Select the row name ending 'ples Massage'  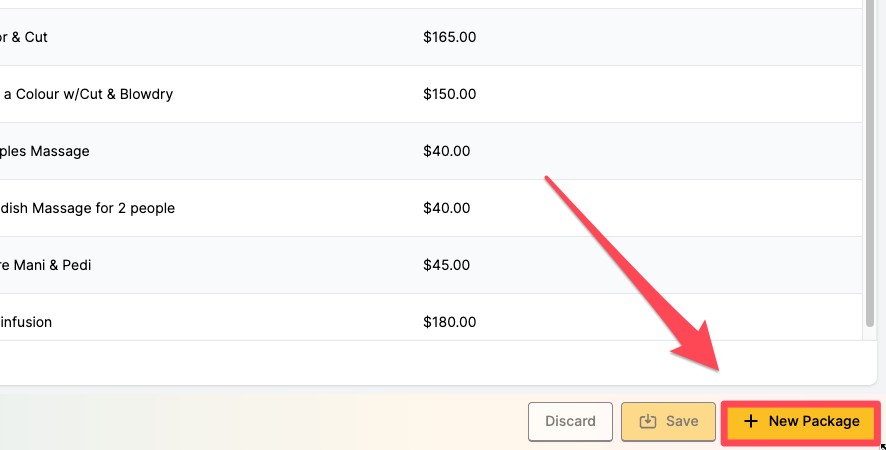pos(45,151)
